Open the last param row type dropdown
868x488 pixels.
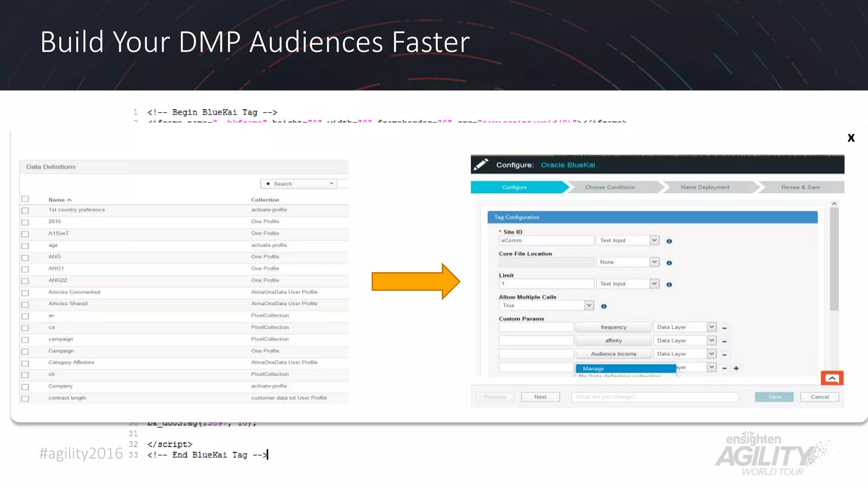point(712,367)
